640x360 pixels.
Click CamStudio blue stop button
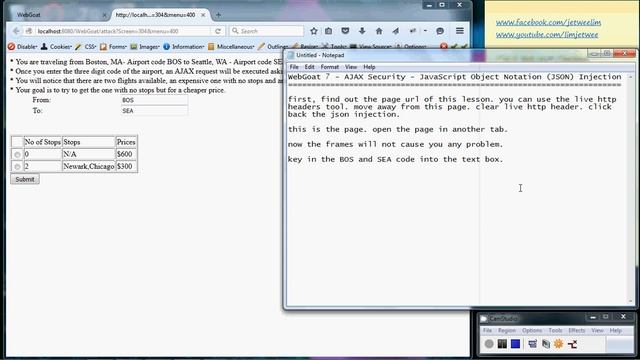pos(515,344)
